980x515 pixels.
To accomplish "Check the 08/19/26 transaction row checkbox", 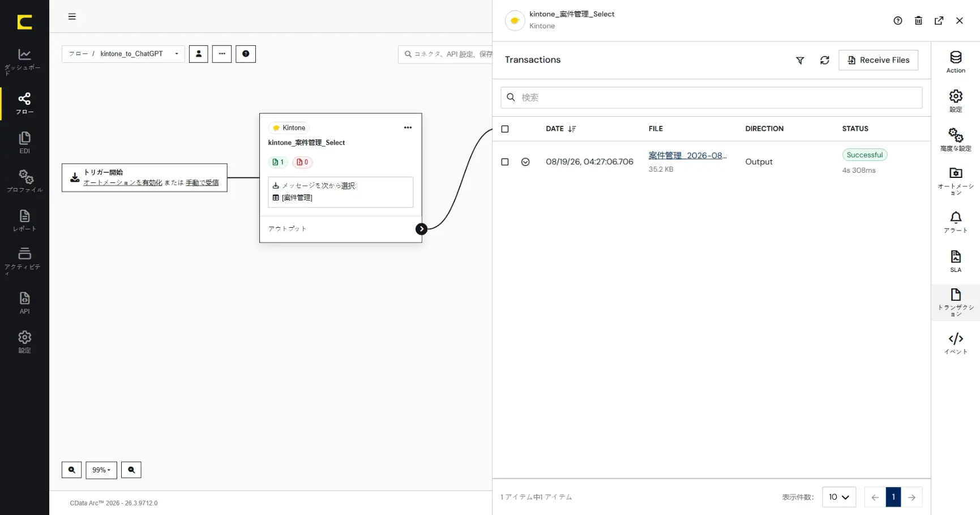I will click(505, 162).
